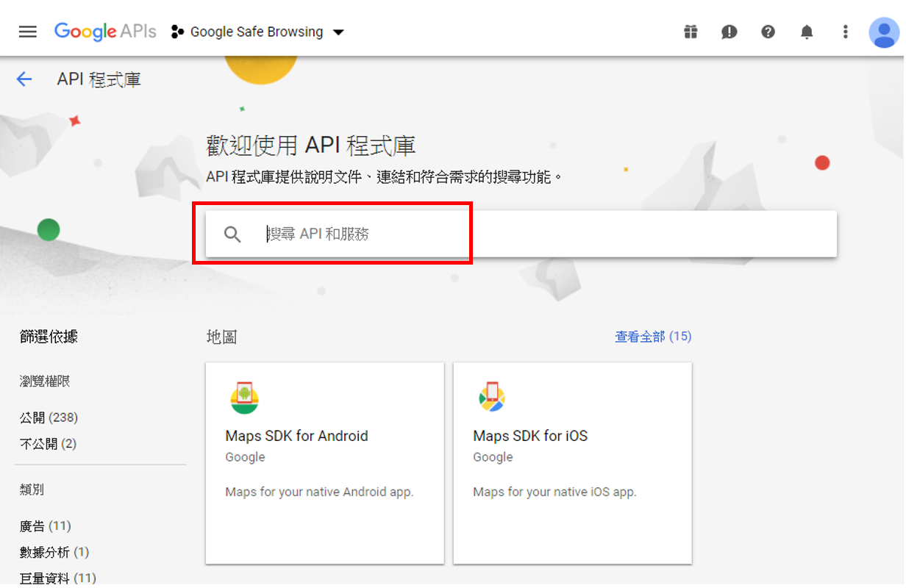Viewport: 906px width, 588px height.
Task: Open the 查看全部 (15) link for 地圖
Action: (653, 335)
